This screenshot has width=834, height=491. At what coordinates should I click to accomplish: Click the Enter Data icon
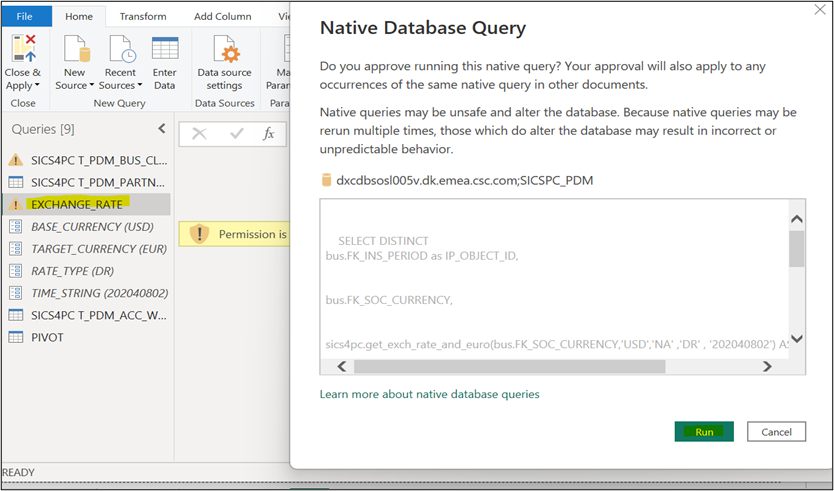tap(165, 50)
